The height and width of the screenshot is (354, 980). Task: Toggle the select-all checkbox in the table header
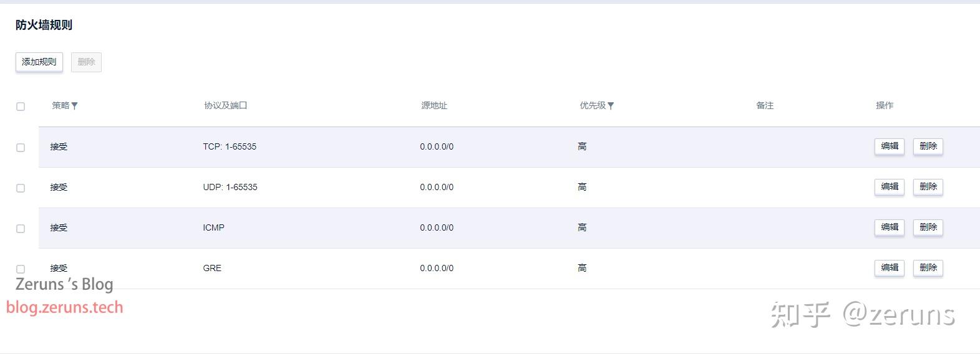click(x=21, y=107)
